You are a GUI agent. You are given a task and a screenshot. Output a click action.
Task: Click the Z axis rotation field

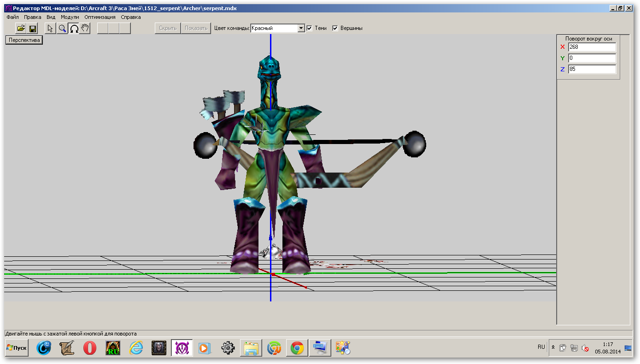[592, 69]
